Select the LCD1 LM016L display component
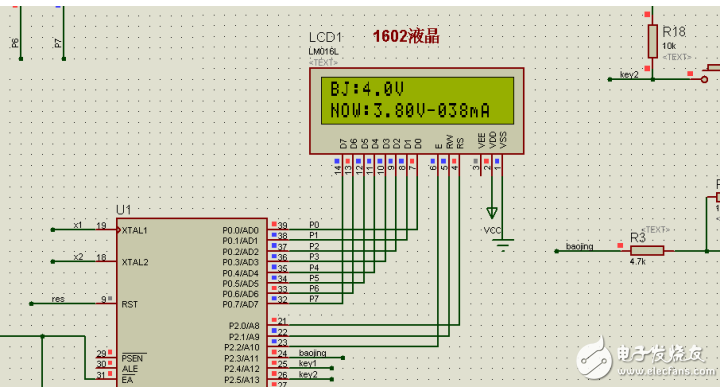The width and height of the screenshot is (724, 388). coord(416,111)
